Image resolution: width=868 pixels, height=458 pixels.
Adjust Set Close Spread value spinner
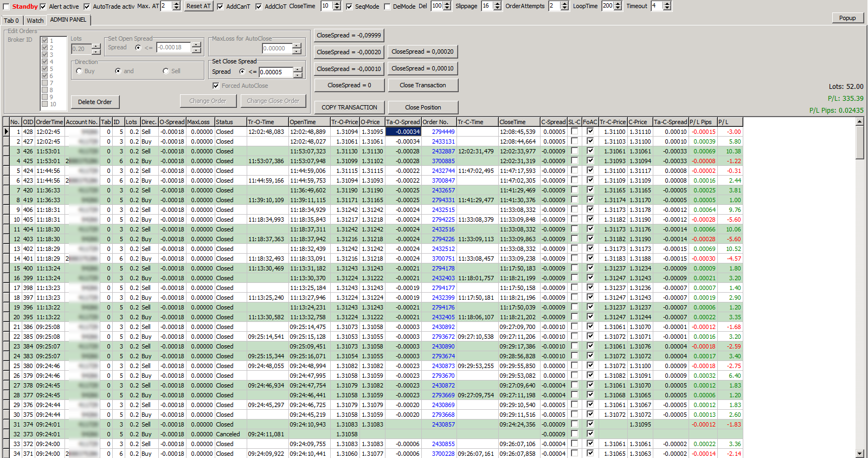[x=298, y=72]
